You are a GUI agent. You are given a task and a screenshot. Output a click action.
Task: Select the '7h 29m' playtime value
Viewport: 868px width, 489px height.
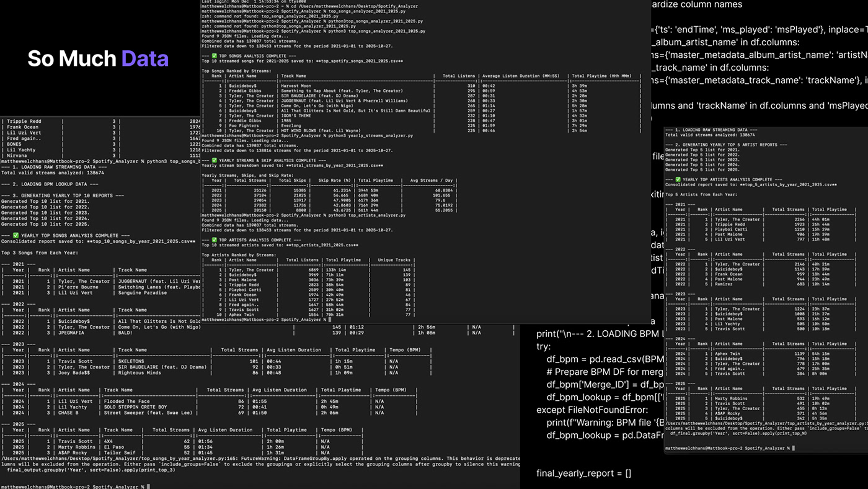[x=579, y=126]
